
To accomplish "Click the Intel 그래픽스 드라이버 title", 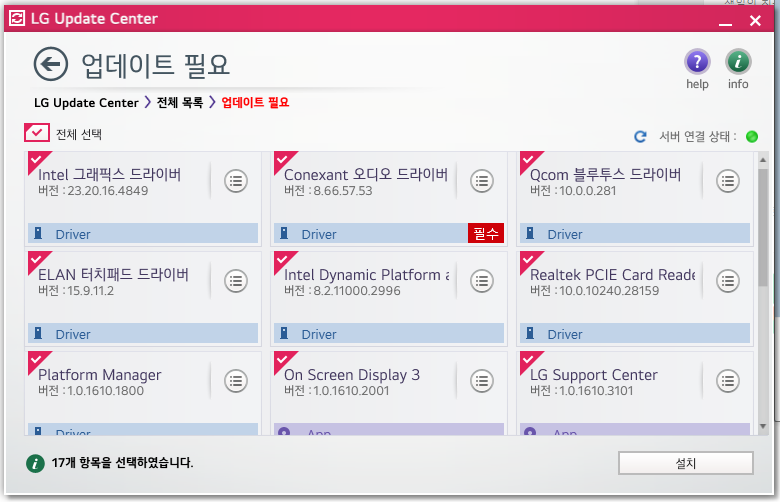I will pyautogui.click(x=109, y=175).
